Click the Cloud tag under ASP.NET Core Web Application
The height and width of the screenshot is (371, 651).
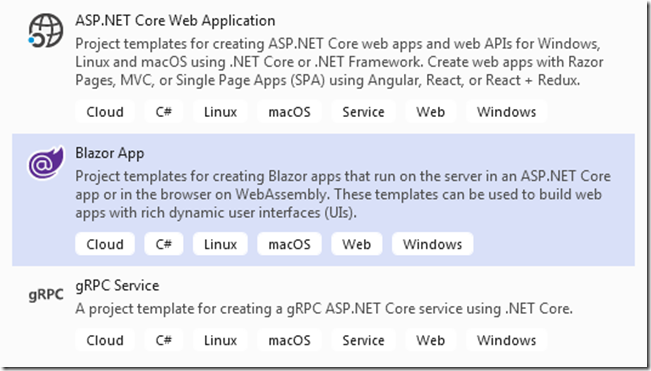105,112
